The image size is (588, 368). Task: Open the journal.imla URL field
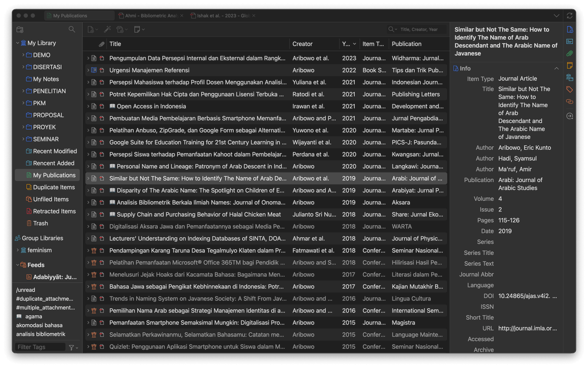528,328
